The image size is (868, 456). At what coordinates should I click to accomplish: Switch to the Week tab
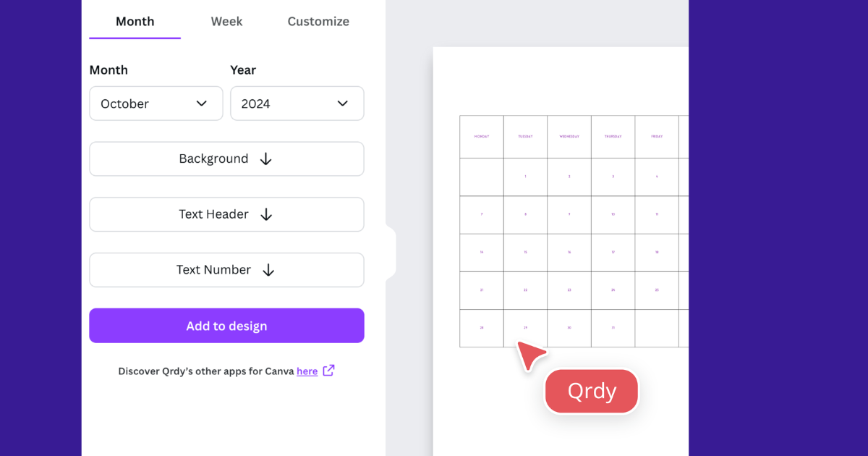tap(226, 22)
